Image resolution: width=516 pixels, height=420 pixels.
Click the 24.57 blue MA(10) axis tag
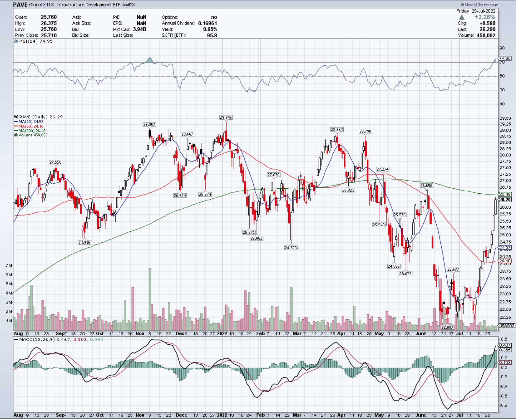tap(505, 247)
